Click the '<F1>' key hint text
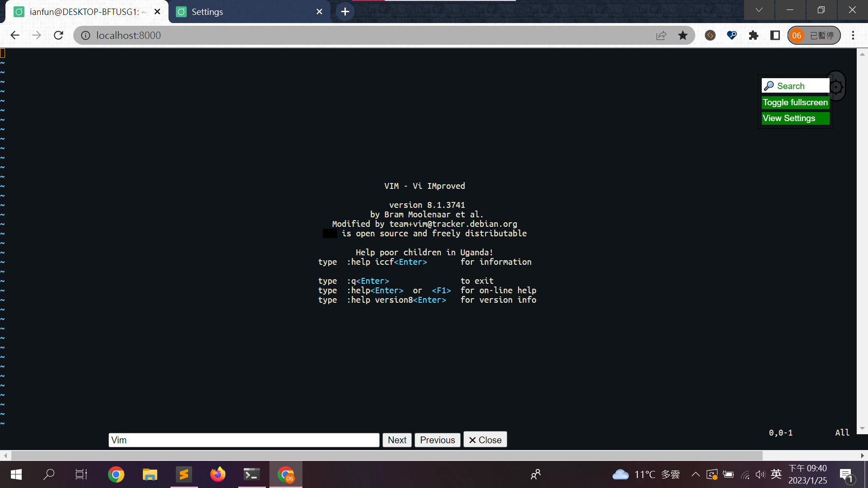Screen dimensions: 868x488 click(x=441, y=291)
